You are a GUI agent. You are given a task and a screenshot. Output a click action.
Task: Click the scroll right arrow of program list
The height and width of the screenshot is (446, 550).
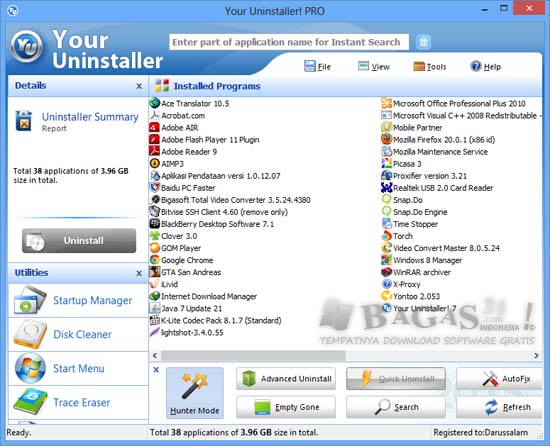coord(536,355)
